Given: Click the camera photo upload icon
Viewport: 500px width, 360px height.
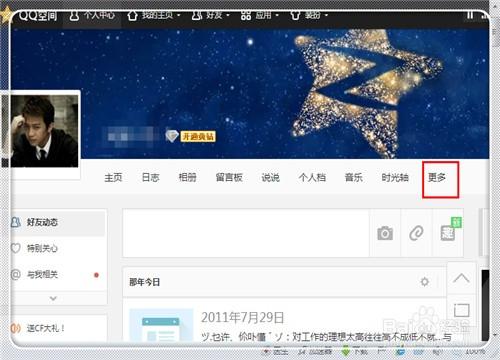Looking at the screenshot, I should (x=385, y=233).
